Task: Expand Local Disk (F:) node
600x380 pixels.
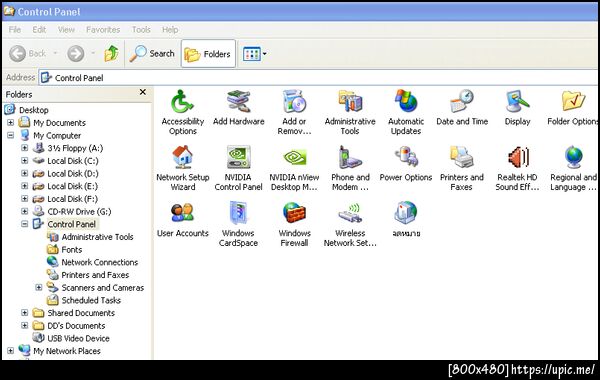Action: 24,198
